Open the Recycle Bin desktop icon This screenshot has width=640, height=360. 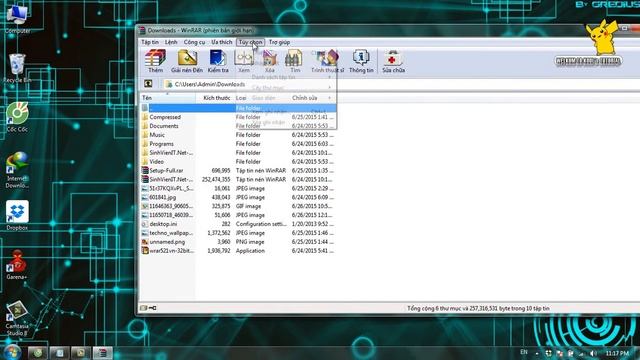click(x=17, y=68)
